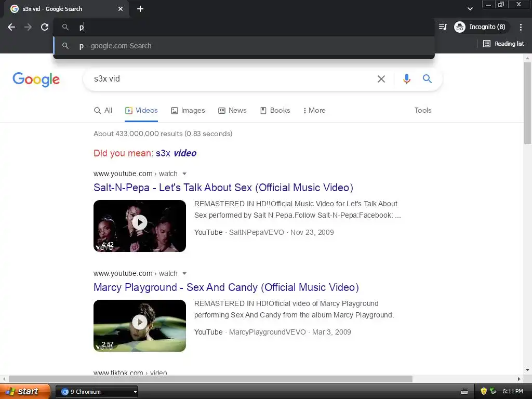Close the s3x vid Google Search tab

(121, 9)
